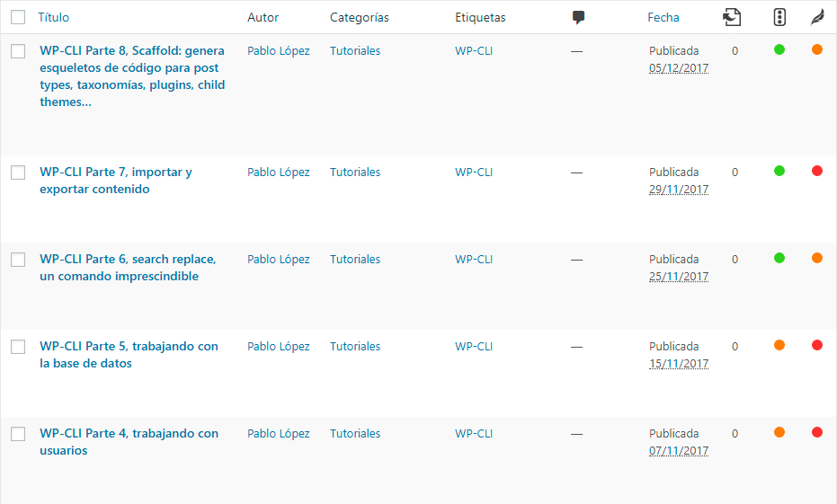Filter by Tutoriales category in Parte 4 row
Viewport: 837px width, 504px height.
(355, 434)
